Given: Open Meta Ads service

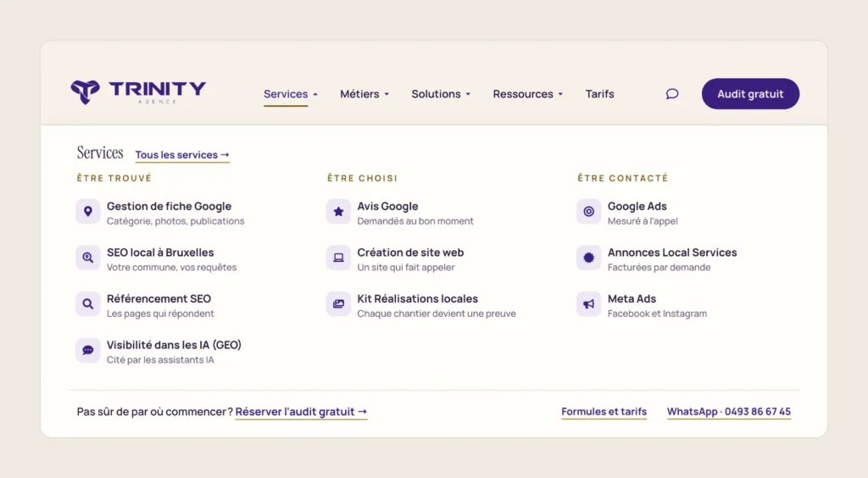Looking at the screenshot, I should pos(632,298).
